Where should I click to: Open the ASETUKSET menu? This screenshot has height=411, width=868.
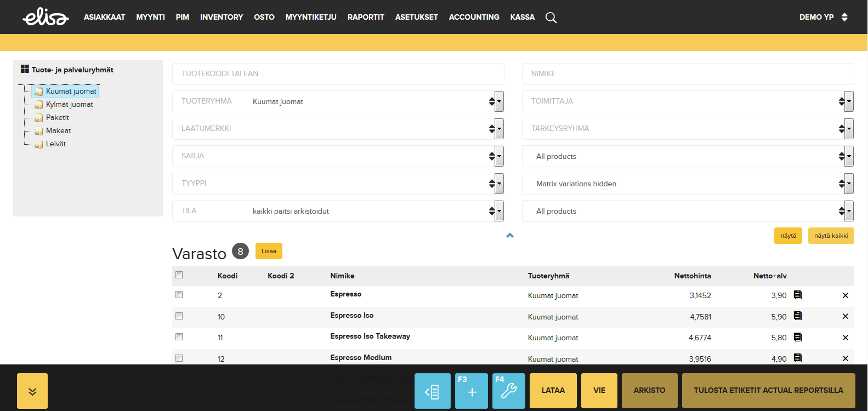point(417,17)
